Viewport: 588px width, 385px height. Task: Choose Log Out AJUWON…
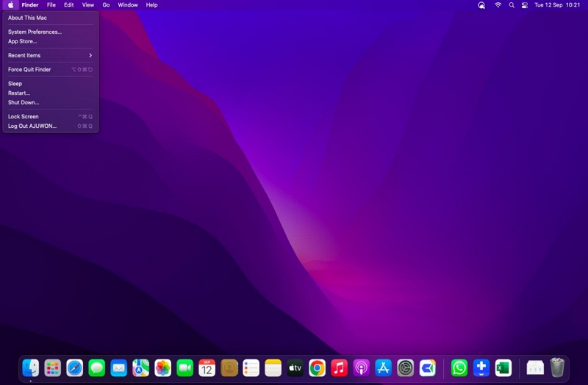(50, 126)
